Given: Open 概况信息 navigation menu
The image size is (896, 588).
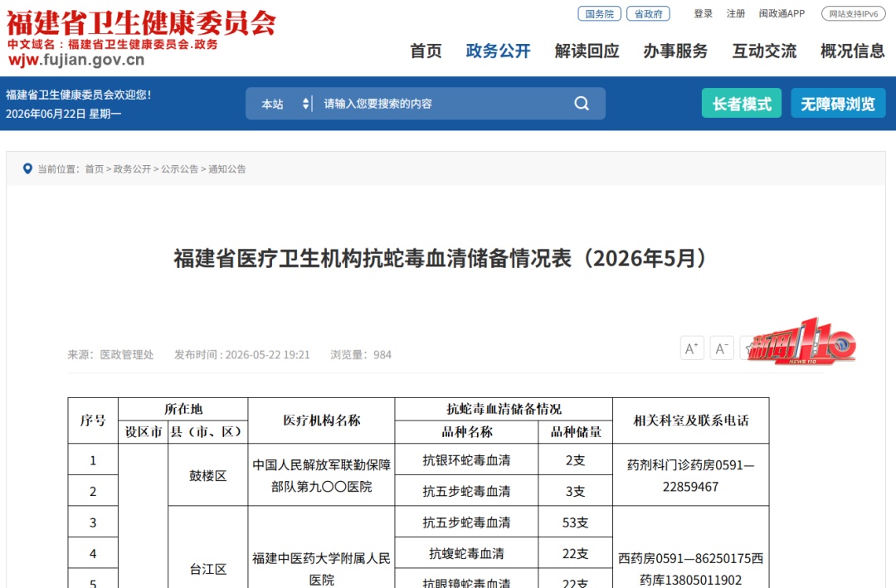Looking at the screenshot, I should 853,51.
